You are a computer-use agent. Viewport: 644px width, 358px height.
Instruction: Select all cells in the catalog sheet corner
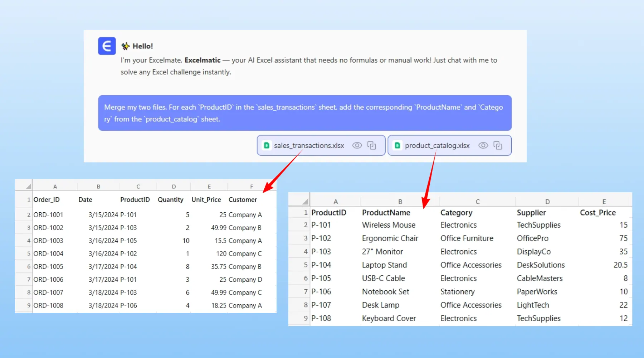point(305,201)
